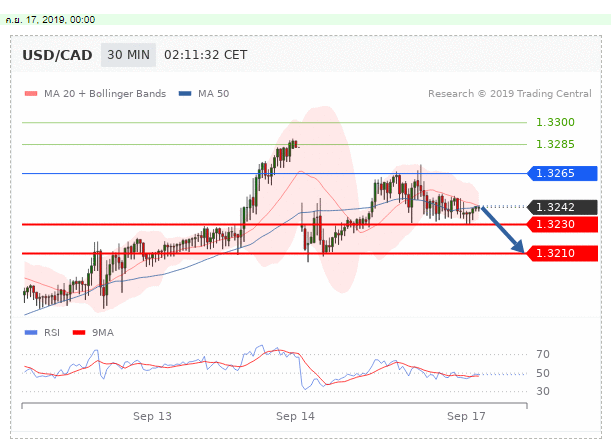This screenshot has height=448, width=611.
Task: Click the USD/CAD pair title
Action: point(57,55)
